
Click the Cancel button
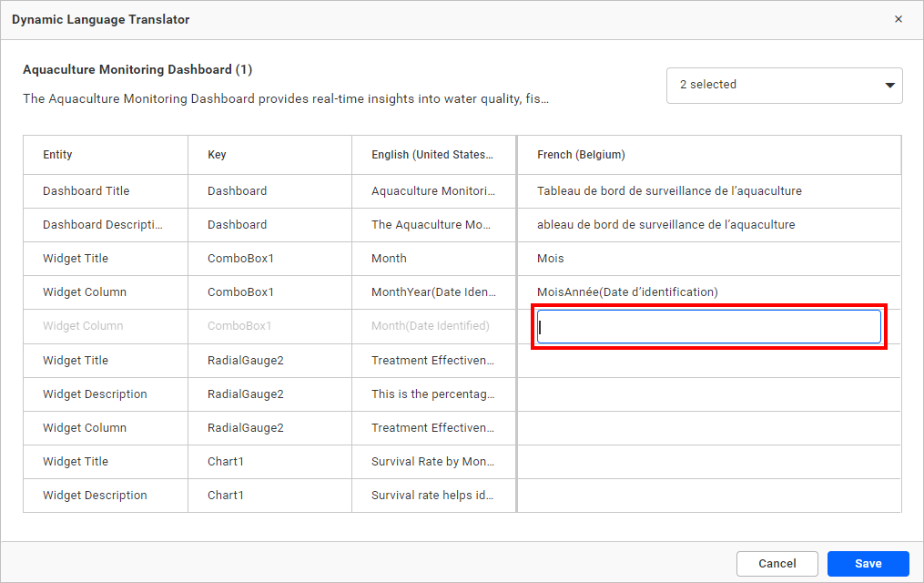click(777, 564)
